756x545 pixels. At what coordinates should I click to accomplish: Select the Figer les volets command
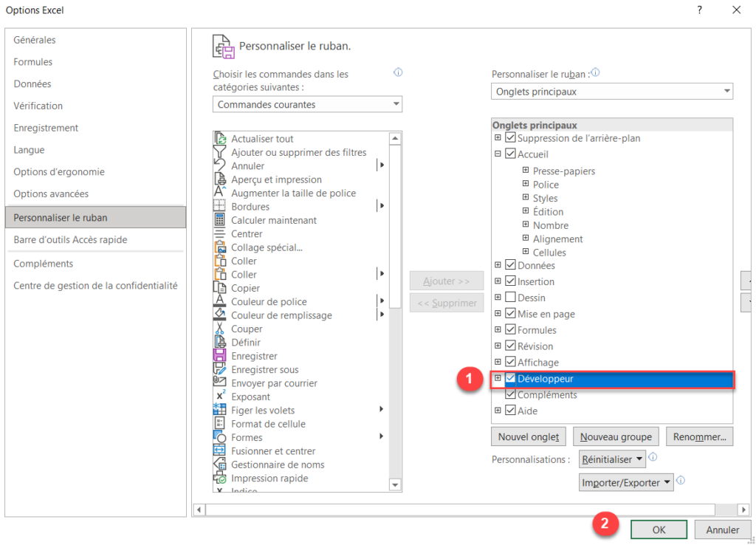(262, 410)
